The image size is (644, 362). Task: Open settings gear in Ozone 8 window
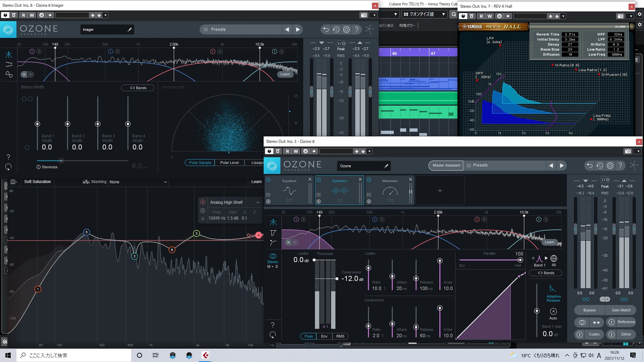point(610,165)
